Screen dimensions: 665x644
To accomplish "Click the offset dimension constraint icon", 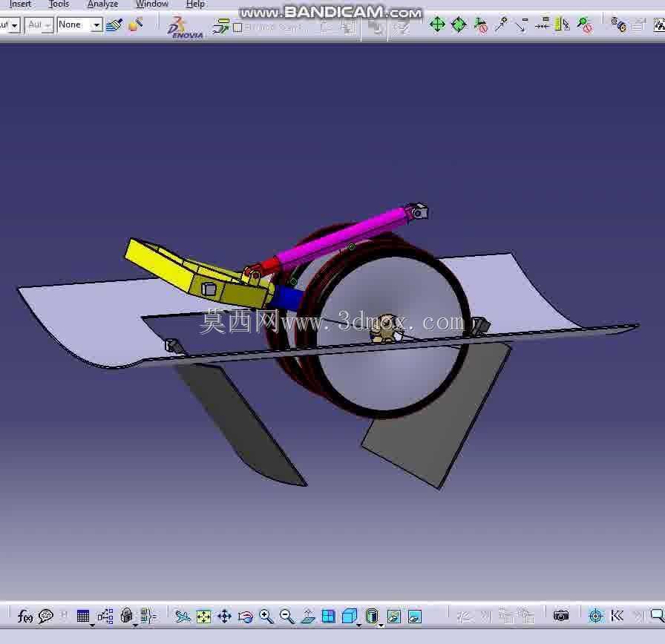I will 542,24.
